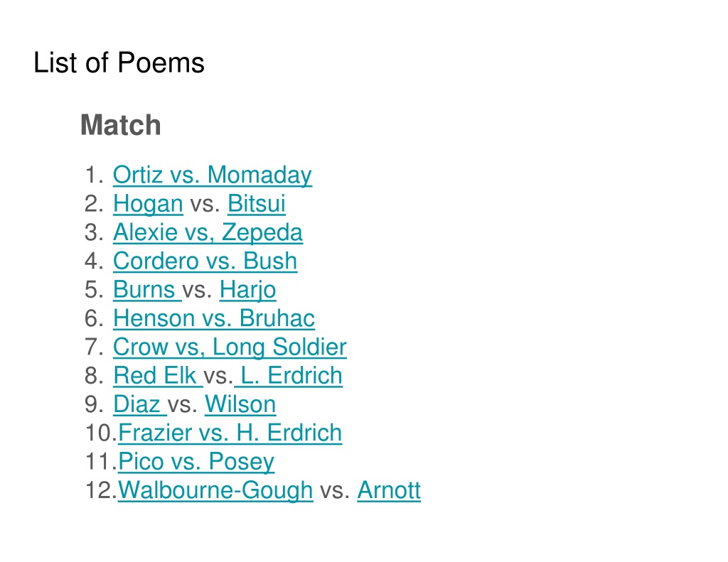Follow the Crow vs, Long Soldier link

[230, 347]
